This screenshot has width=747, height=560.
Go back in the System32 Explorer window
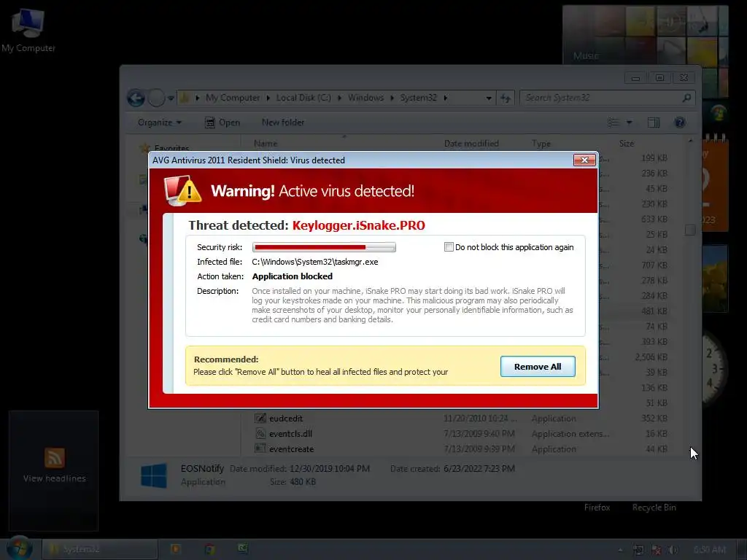pos(136,98)
